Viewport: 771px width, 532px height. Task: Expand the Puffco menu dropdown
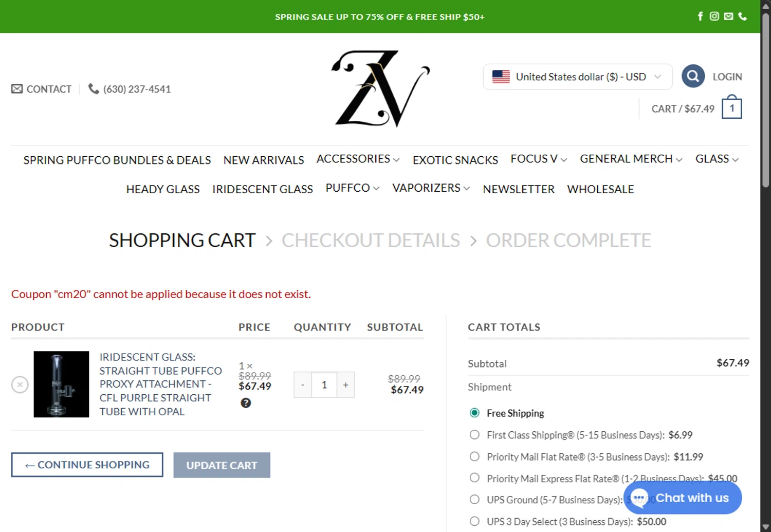pyautogui.click(x=353, y=188)
